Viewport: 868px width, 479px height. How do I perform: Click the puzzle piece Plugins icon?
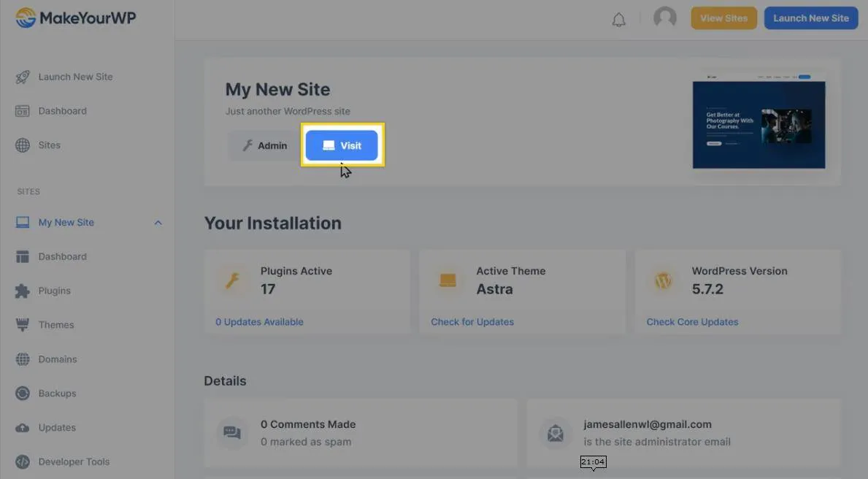click(x=23, y=291)
